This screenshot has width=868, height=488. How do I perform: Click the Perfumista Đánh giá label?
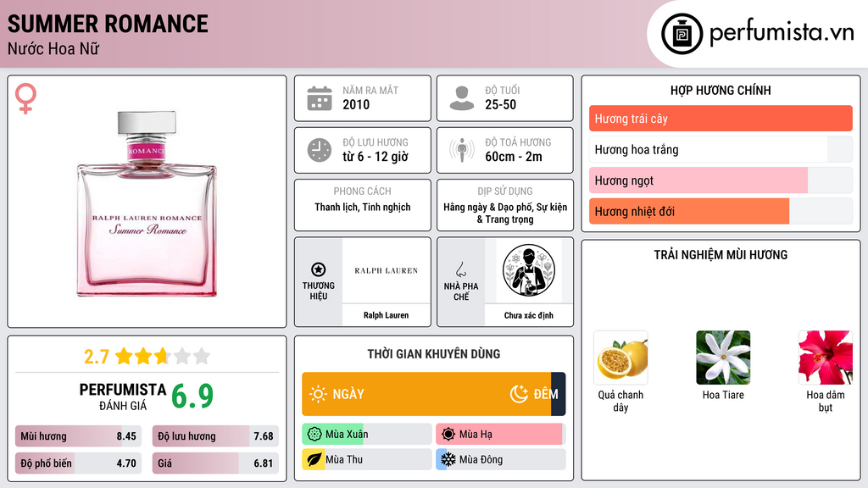click(x=122, y=396)
